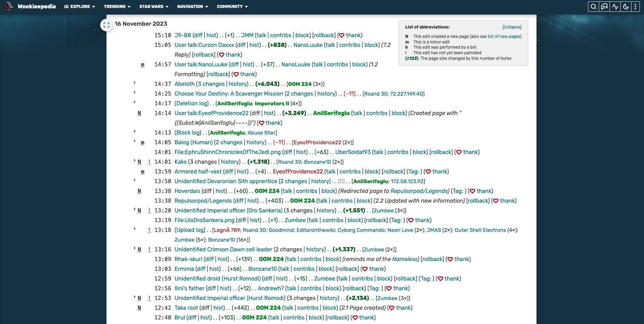Viewport: 644px width, 324px height.
Task: Expand the Abeloth grouped changes arrow
Action: tap(135, 83)
